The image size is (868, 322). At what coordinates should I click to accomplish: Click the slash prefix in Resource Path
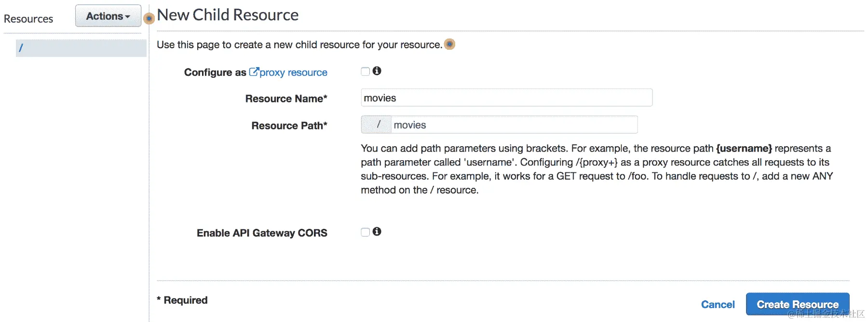(x=378, y=125)
